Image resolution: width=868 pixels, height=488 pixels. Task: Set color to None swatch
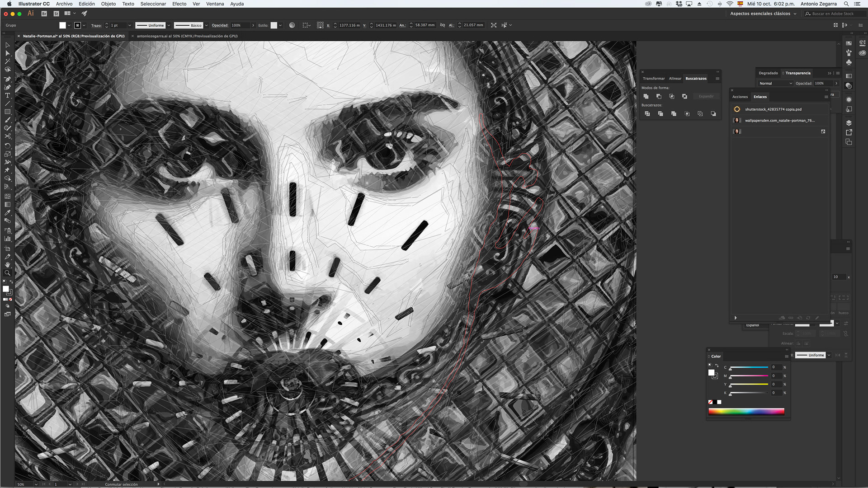[710, 402]
